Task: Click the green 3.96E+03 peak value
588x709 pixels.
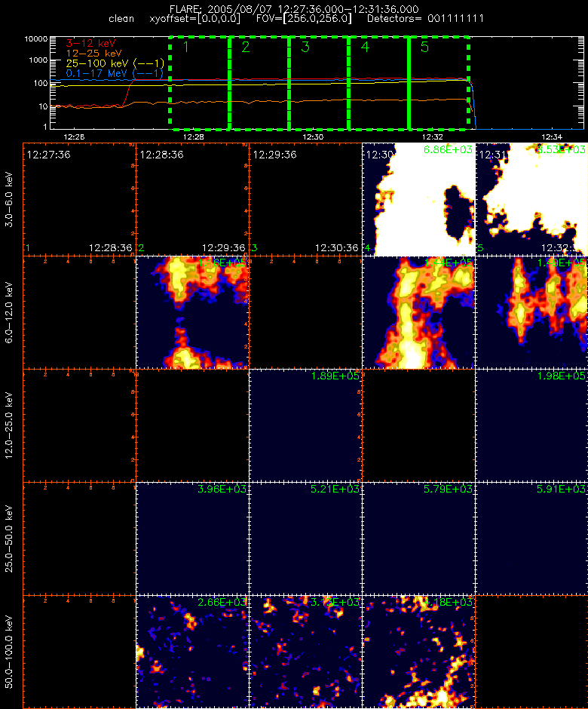Action: tap(222, 489)
